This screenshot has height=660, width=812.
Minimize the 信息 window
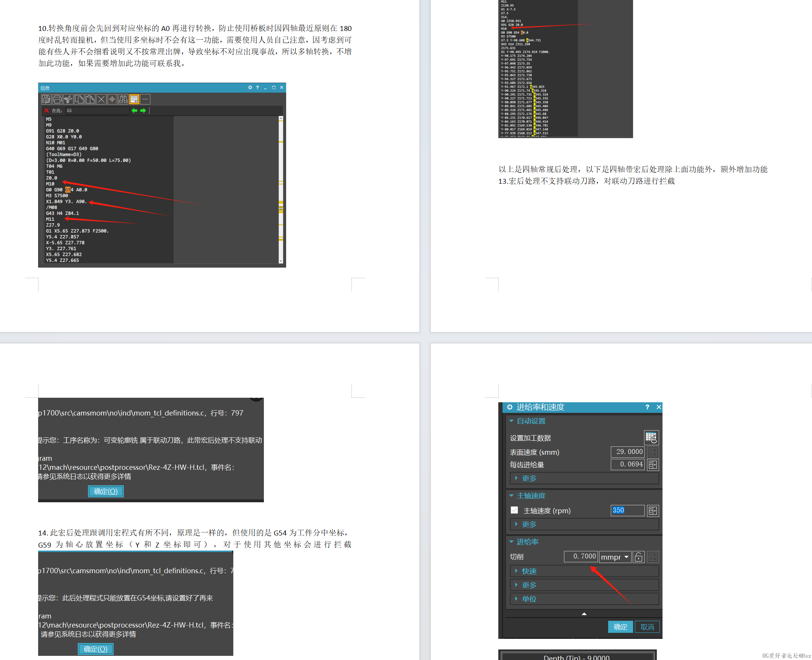pyautogui.click(x=265, y=88)
